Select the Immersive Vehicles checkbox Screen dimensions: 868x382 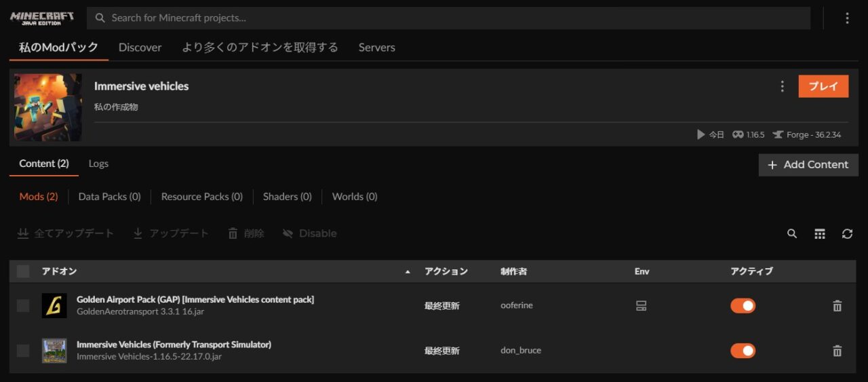click(23, 351)
